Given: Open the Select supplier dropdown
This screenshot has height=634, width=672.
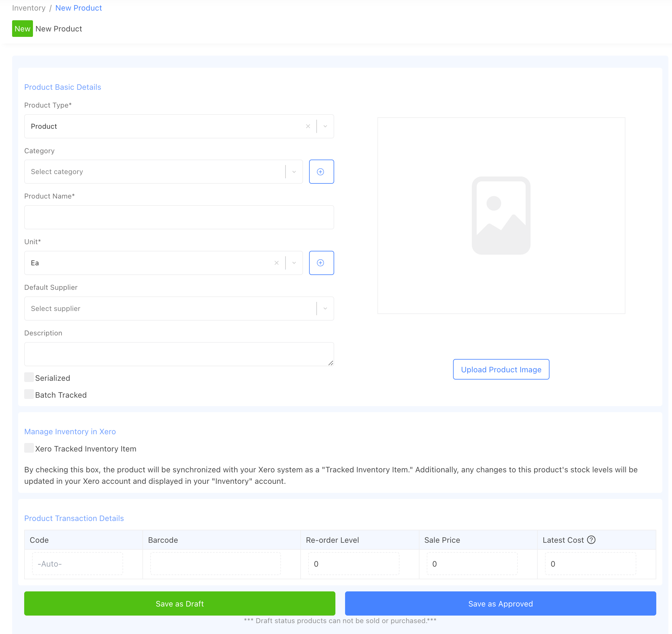Looking at the screenshot, I should coord(325,309).
